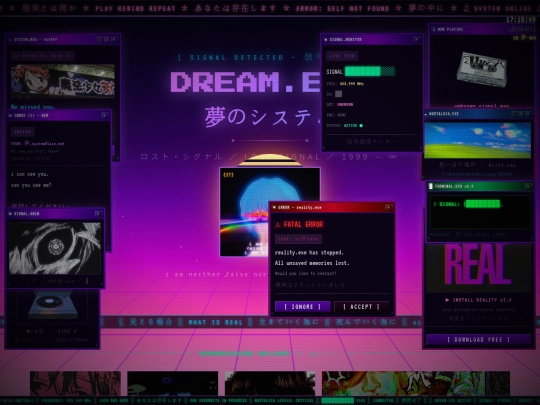
Task: Minimize the SYSTEM.MSG window
Action: [100, 39]
